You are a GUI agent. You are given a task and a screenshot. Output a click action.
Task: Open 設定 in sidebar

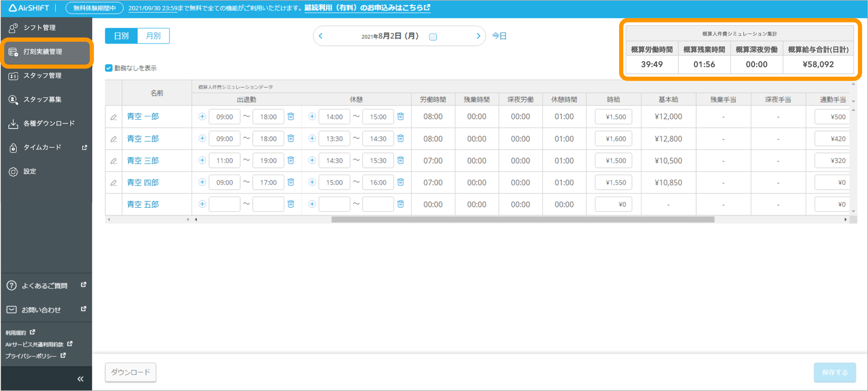point(46,171)
